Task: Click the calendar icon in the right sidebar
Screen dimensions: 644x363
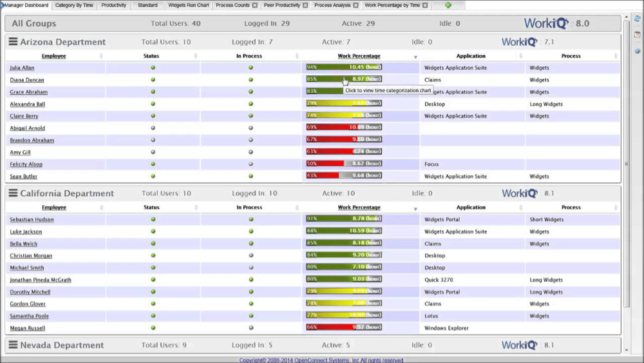Action: click(637, 35)
